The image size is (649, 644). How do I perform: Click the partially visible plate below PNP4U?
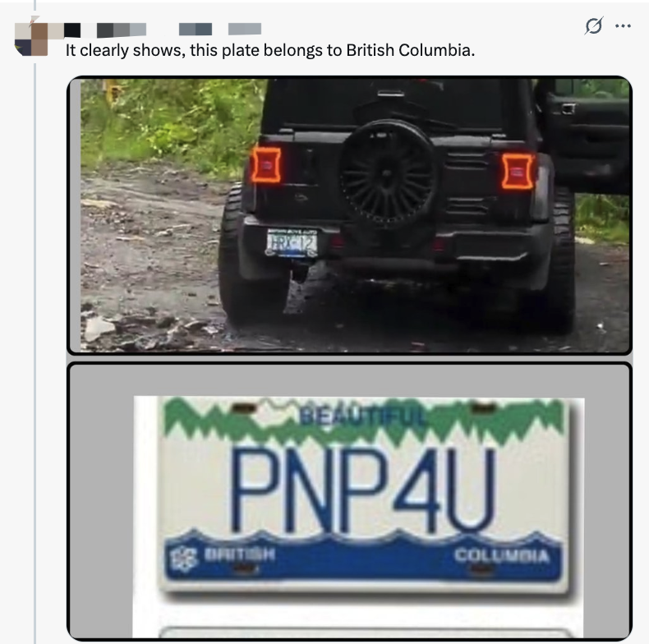[x=364, y=632]
